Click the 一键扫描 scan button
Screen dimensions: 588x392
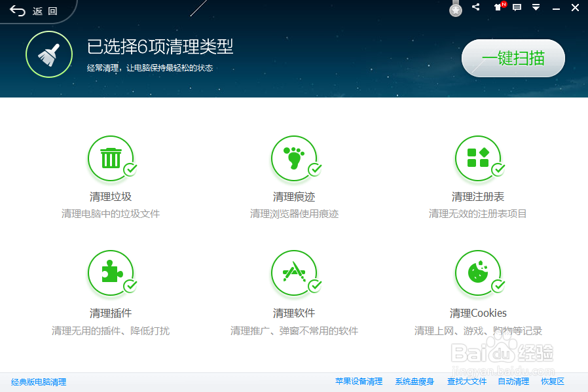tap(513, 58)
